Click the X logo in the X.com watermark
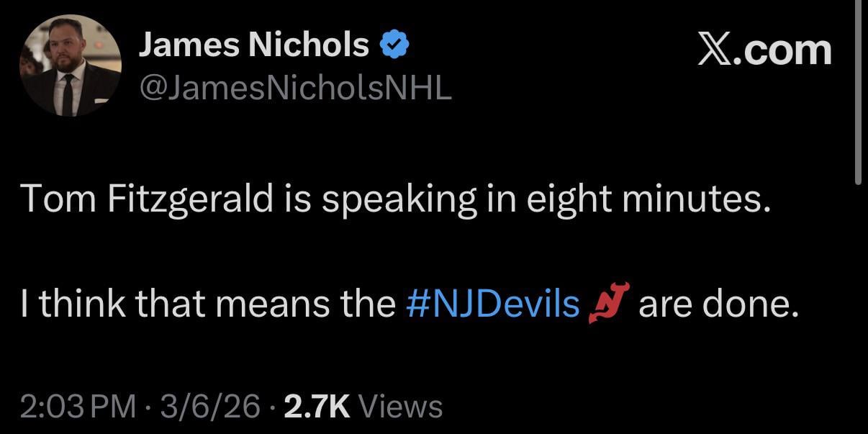 pos(712,51)
